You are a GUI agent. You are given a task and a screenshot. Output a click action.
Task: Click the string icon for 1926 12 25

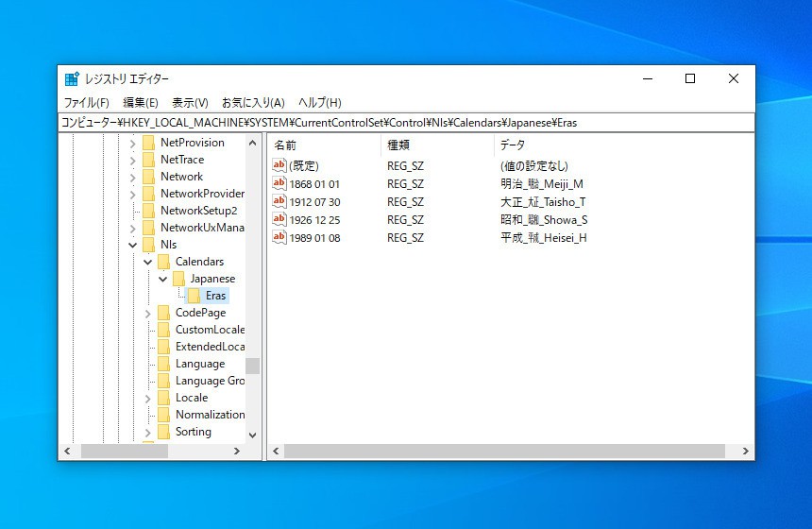pyautogui.click(x=279, y=219)
